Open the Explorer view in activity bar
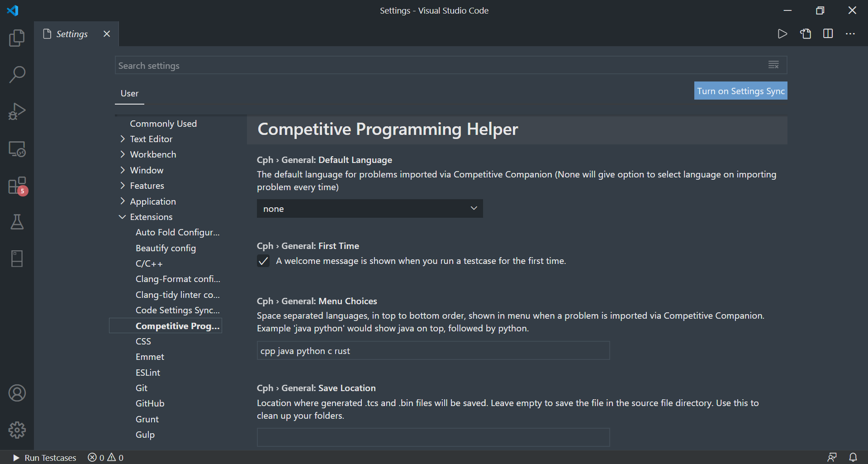The height and width of the screenshot is (464, 868). click(x=17, y=38)
